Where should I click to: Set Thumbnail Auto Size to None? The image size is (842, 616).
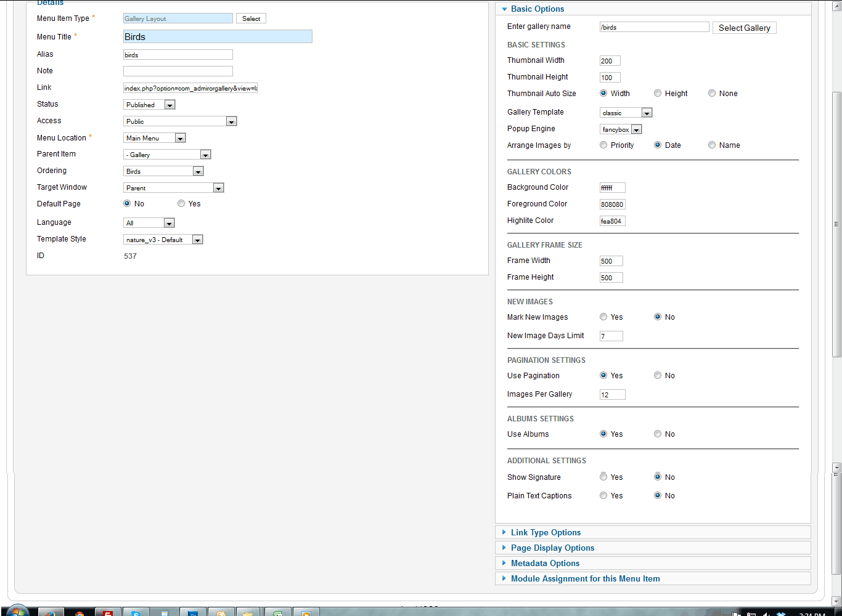(712, 93)
